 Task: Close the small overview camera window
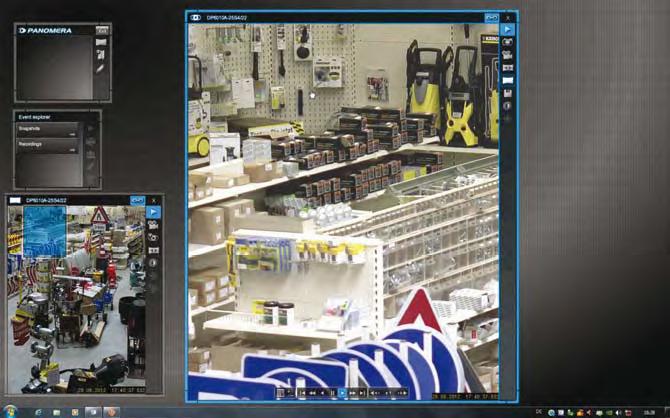tap(154, 200)
